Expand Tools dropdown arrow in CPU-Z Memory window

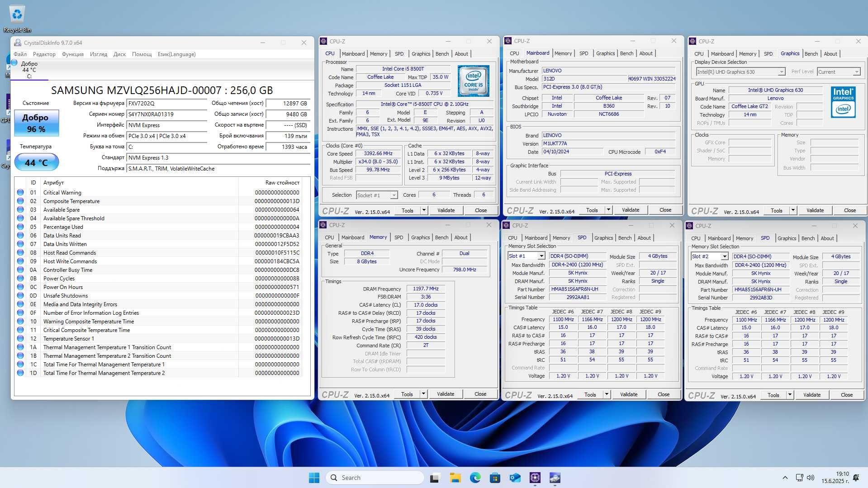point(423,394)
